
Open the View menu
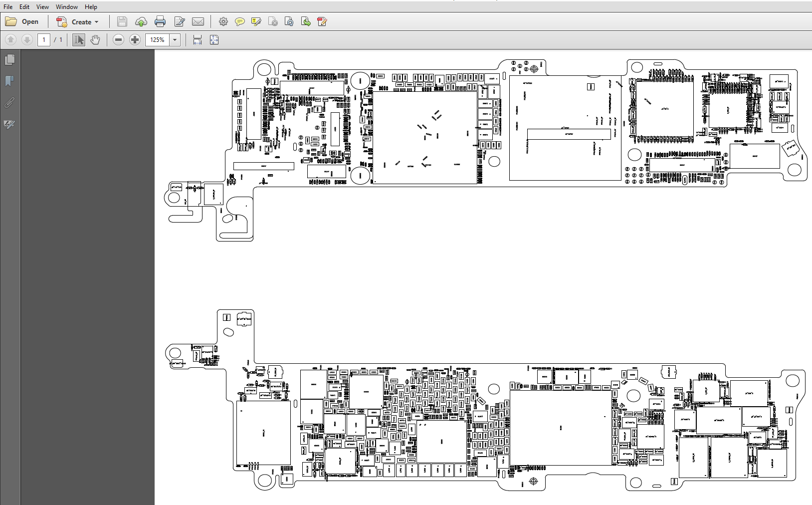tap(42, 7)
